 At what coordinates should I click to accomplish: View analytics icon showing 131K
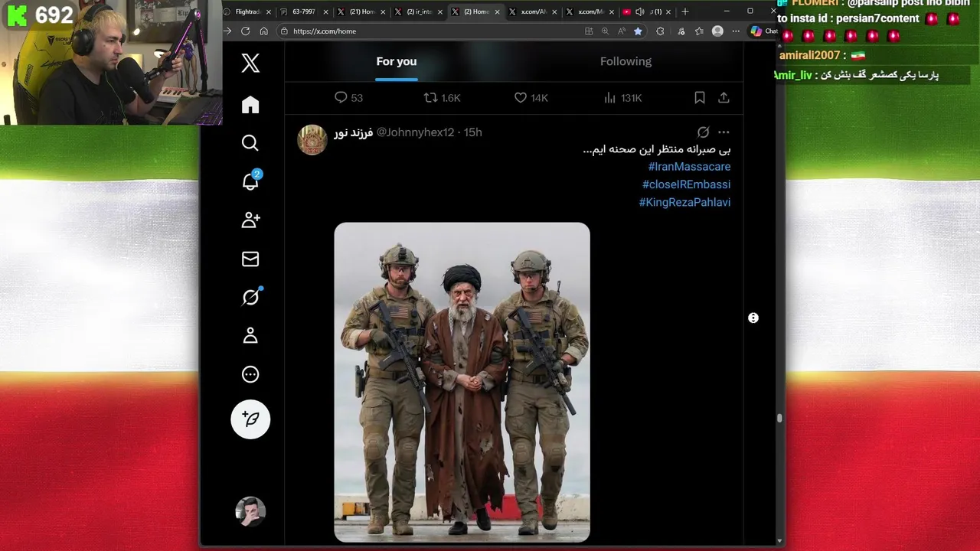click(610, 97)
